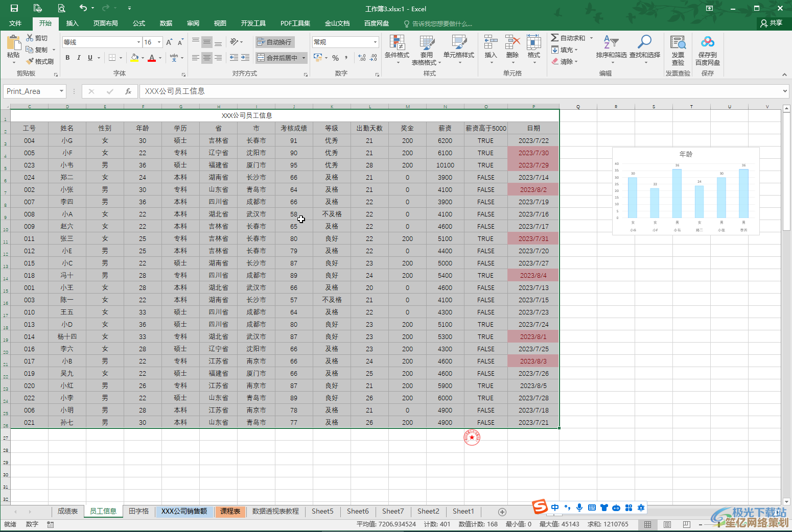Expand the number format dropdown showing 常规

point(375,42)
